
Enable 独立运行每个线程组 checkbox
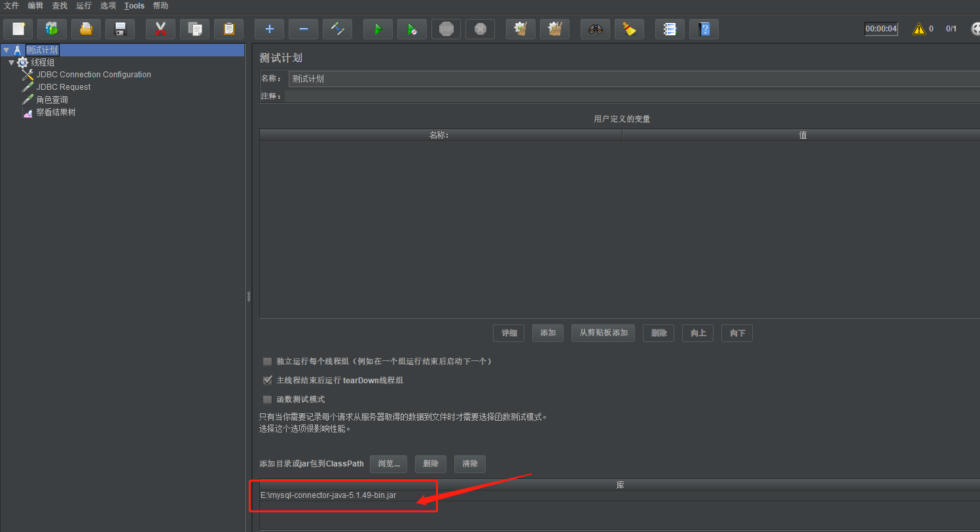click(267, 361)
